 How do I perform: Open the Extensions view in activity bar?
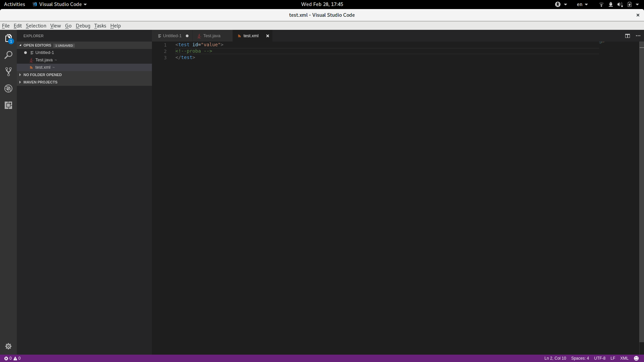8,105
